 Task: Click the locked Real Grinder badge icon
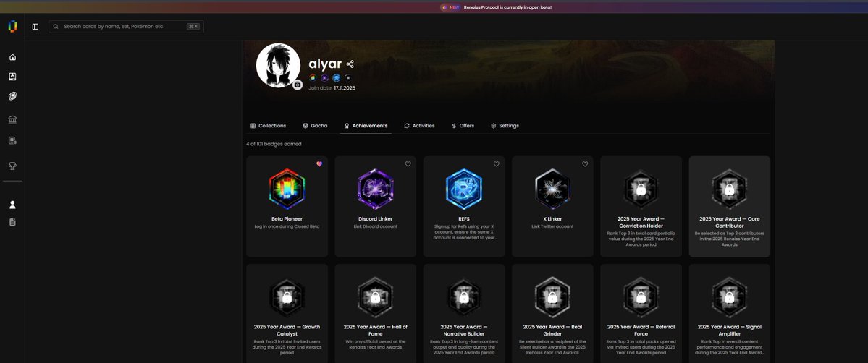tap(552, 297)
